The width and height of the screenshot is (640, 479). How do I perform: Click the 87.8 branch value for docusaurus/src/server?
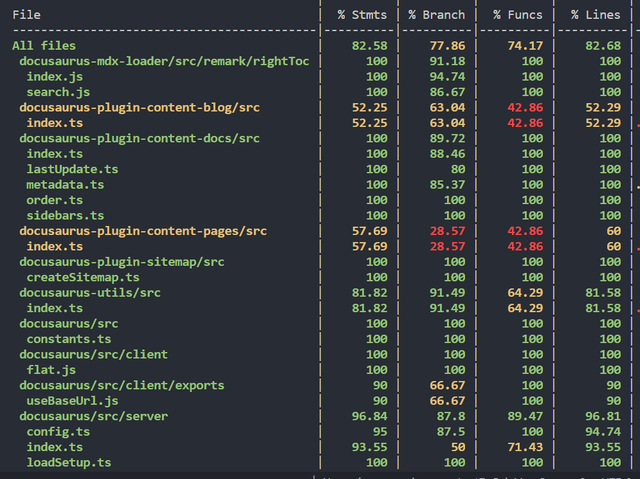[x=451, y=417]
